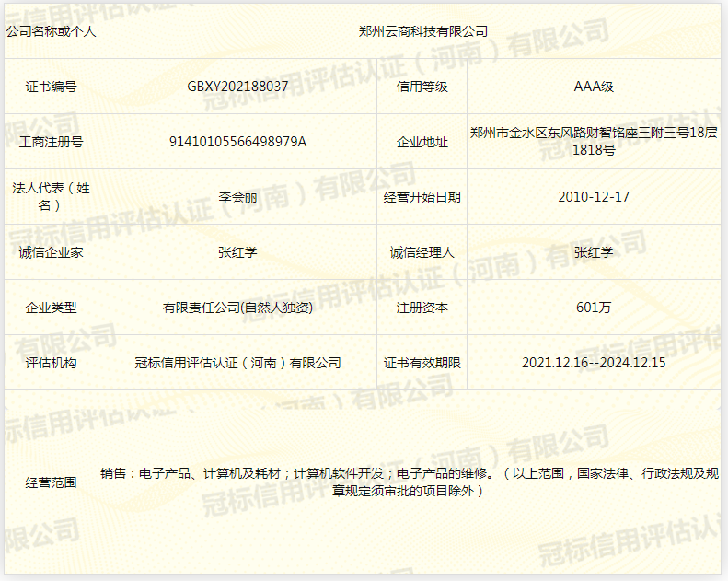Screen dimensions: 728x581
Task: Click evaluation agency 冠标信用评估认证（河南）有限公司
Action: click(x=237, y=363)
